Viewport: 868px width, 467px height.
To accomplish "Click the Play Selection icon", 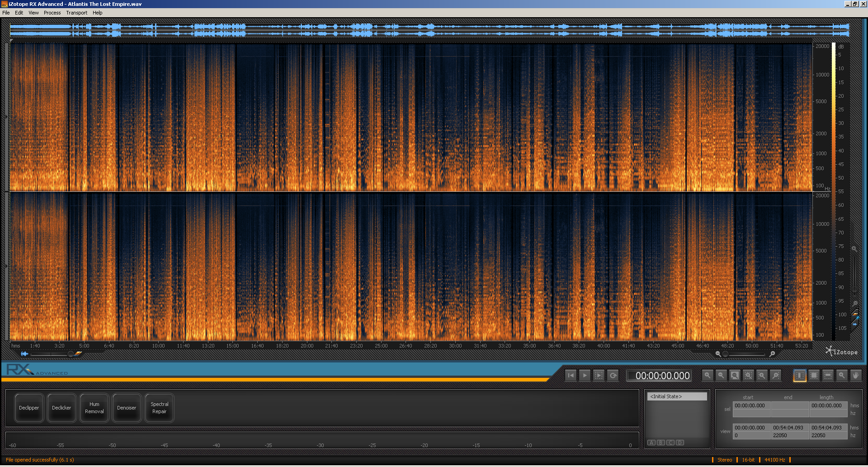I will point(599,376).
